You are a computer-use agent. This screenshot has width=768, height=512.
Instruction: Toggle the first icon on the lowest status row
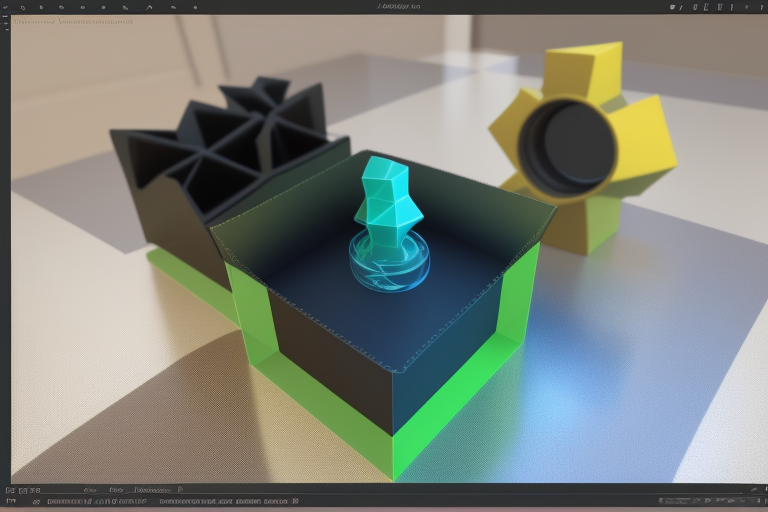point(9,502)
